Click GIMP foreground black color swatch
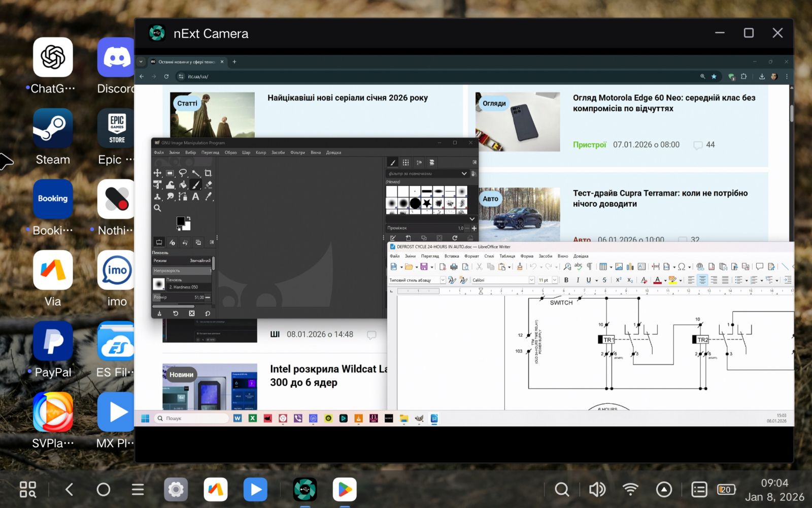The width and height of the screenshot is (812, 508). (180, 221)
